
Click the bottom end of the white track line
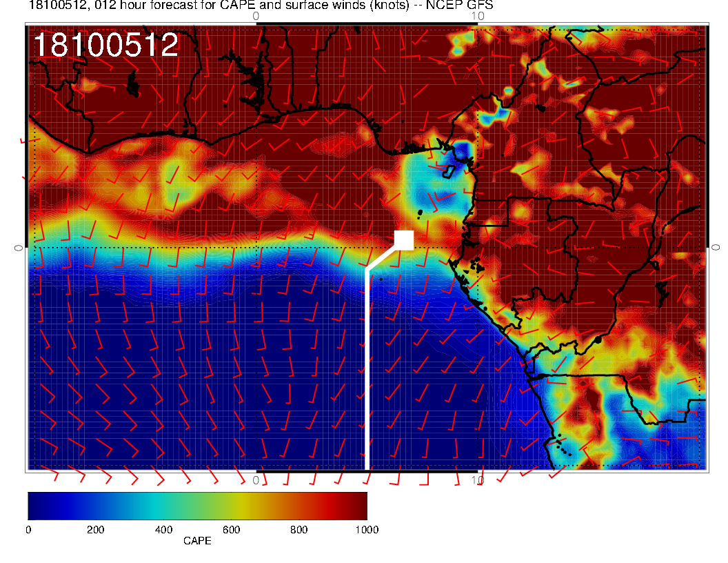coord(367,467)
